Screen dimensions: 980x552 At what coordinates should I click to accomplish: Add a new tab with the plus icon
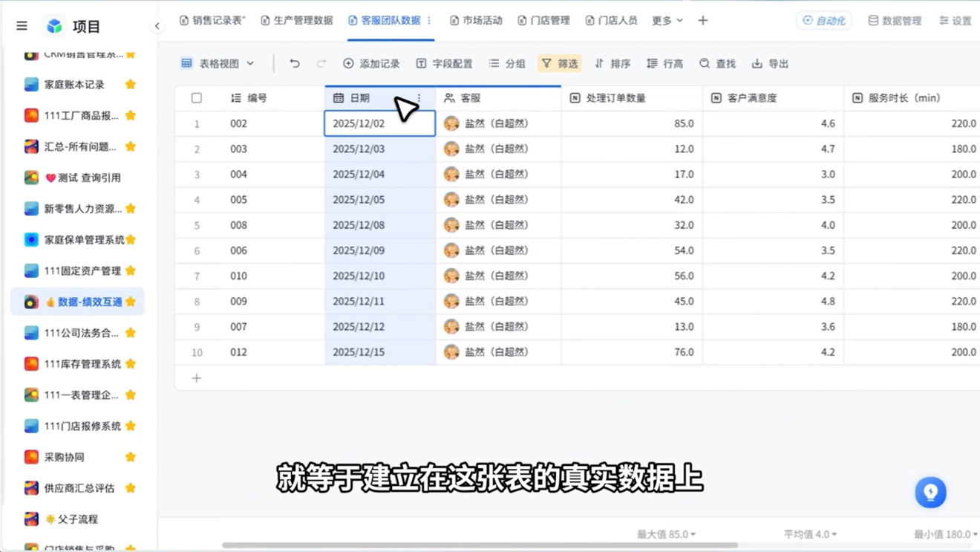point(703,21)
